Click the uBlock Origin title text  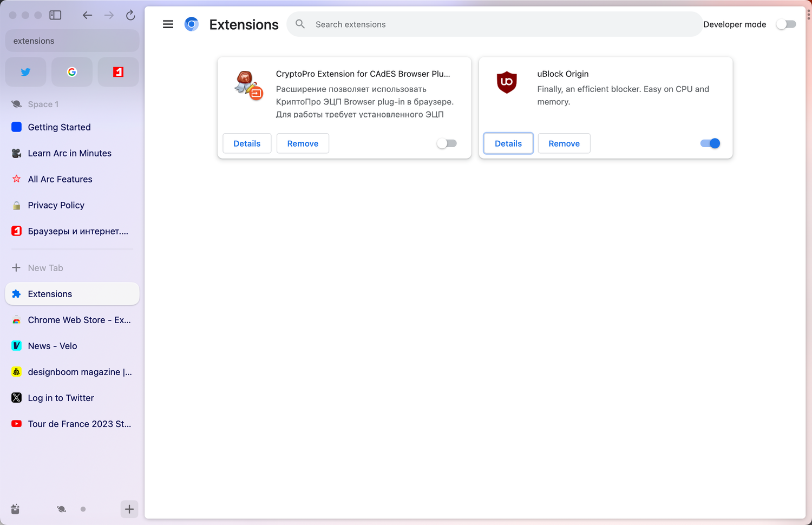(563, 74)
